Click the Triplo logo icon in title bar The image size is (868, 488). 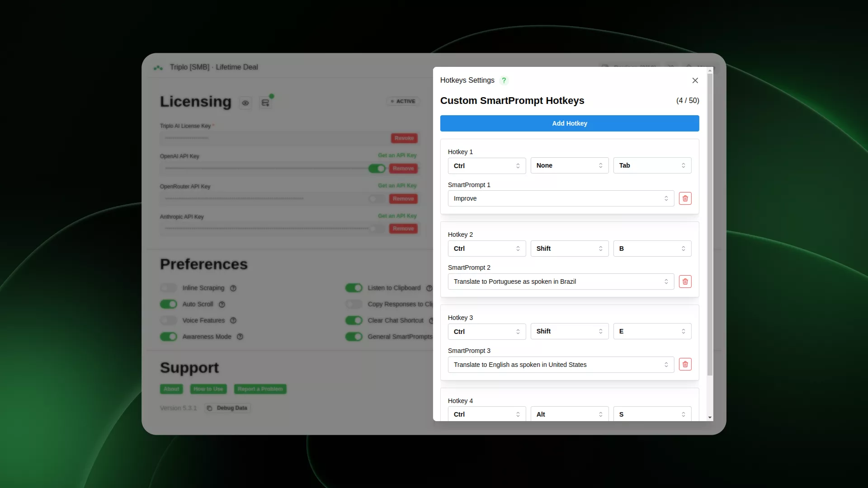pos(158,68)
